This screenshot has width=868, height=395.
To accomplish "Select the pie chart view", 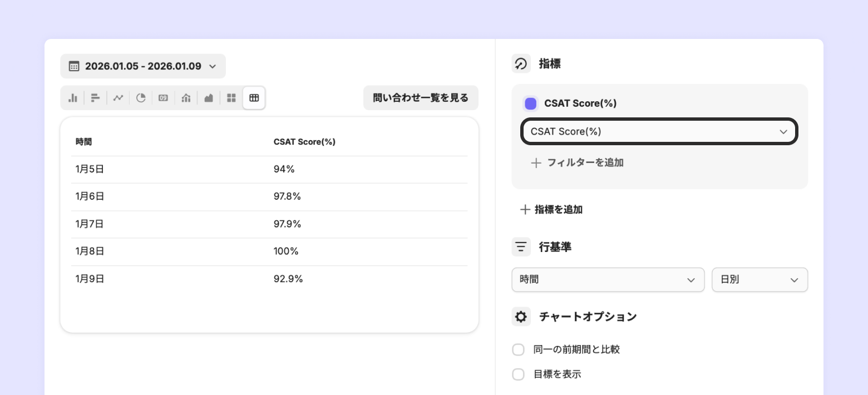I will pyautogui.click(x=141, y=98).
